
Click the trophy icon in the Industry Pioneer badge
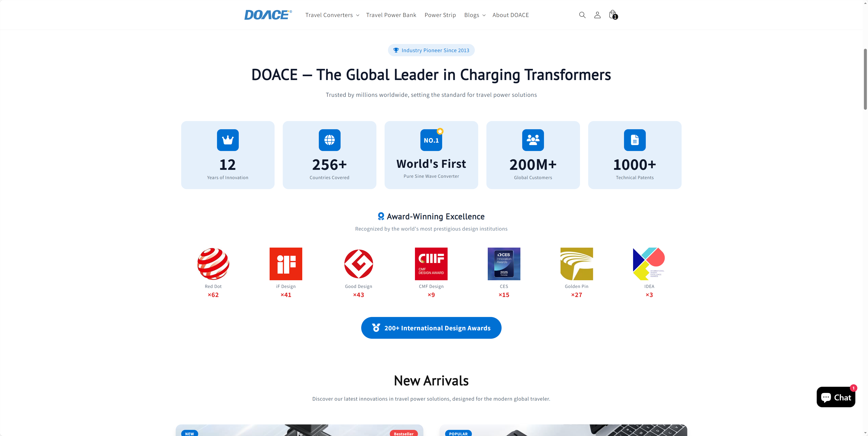coord(396,50)
